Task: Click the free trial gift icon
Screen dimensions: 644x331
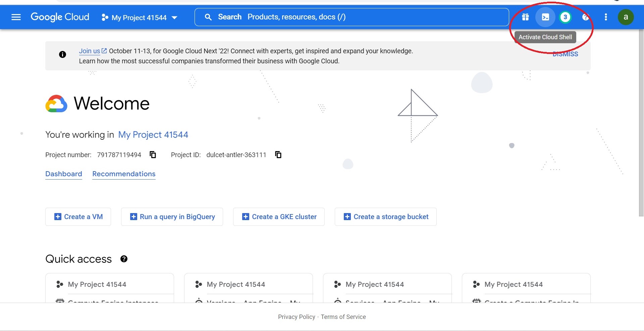Action: (x=525, y=17)
